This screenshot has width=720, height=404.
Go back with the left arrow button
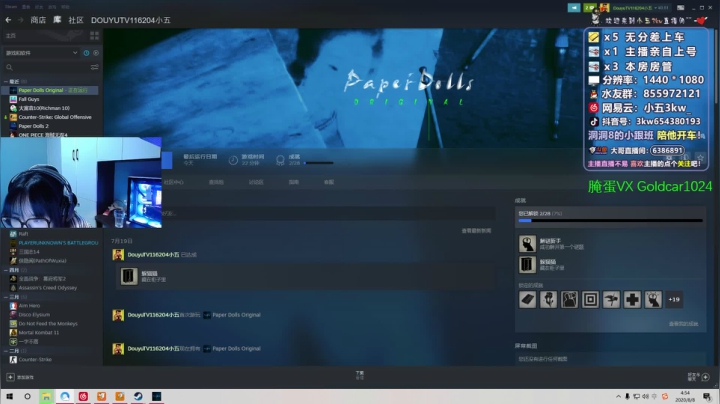click(8, 20)
